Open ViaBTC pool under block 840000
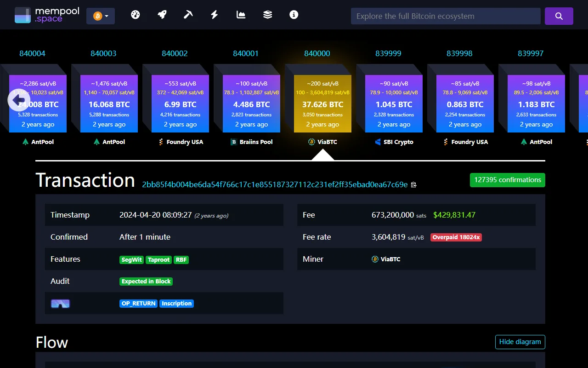Viewport: 588px width, 368px height. click(x=322, y=142)
